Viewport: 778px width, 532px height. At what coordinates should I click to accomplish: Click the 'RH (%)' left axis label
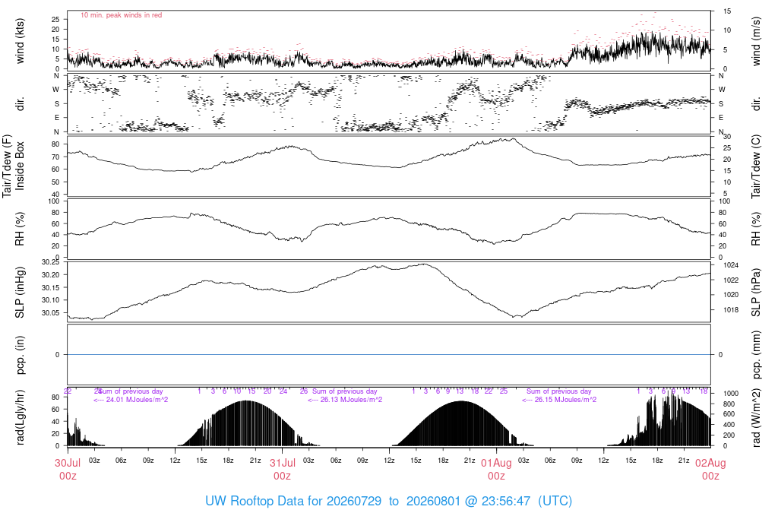pos(20,229)
